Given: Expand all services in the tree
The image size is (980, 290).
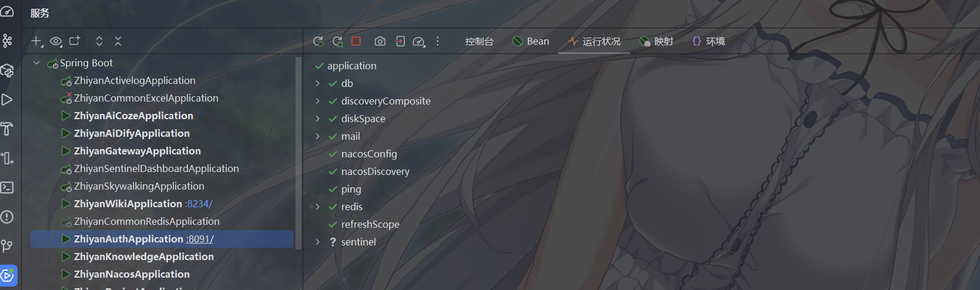Looking at the screenshot, I should coord(99,41).
